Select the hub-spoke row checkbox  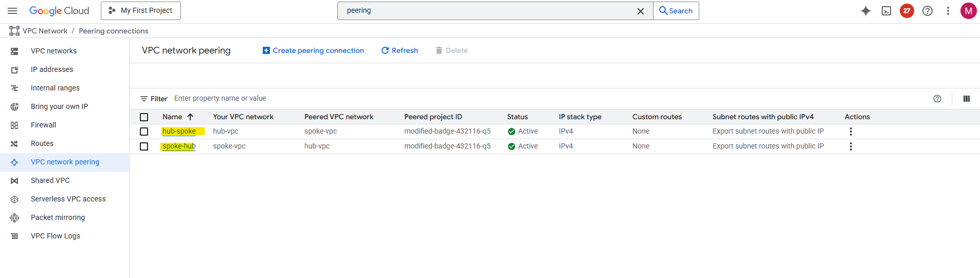pos(144,132)
